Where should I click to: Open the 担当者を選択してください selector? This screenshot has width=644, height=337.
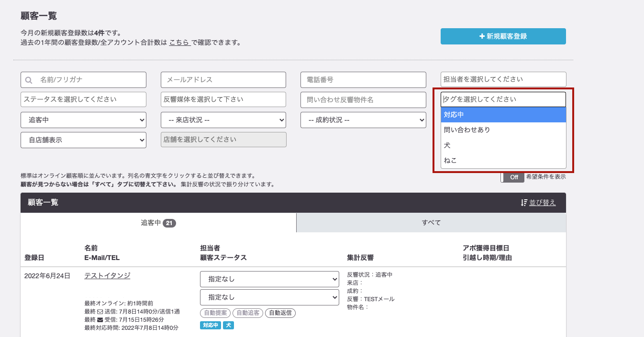tap(503, 79)
